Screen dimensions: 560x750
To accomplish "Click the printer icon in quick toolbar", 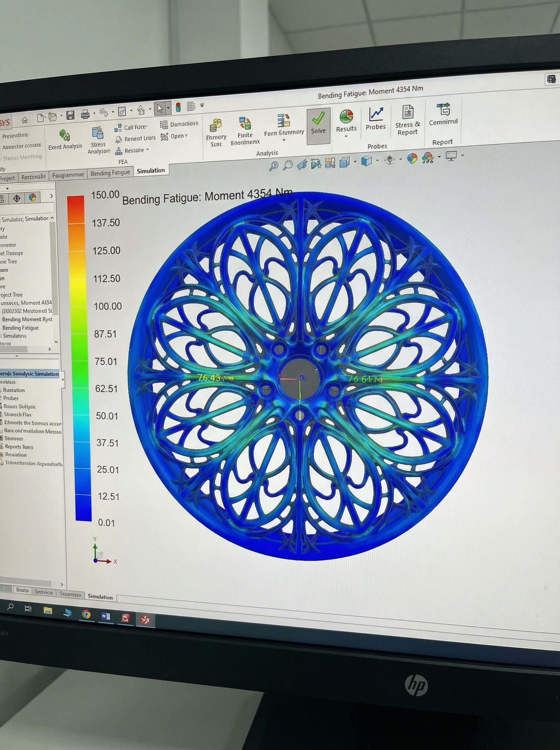I will tap(85, 115).
